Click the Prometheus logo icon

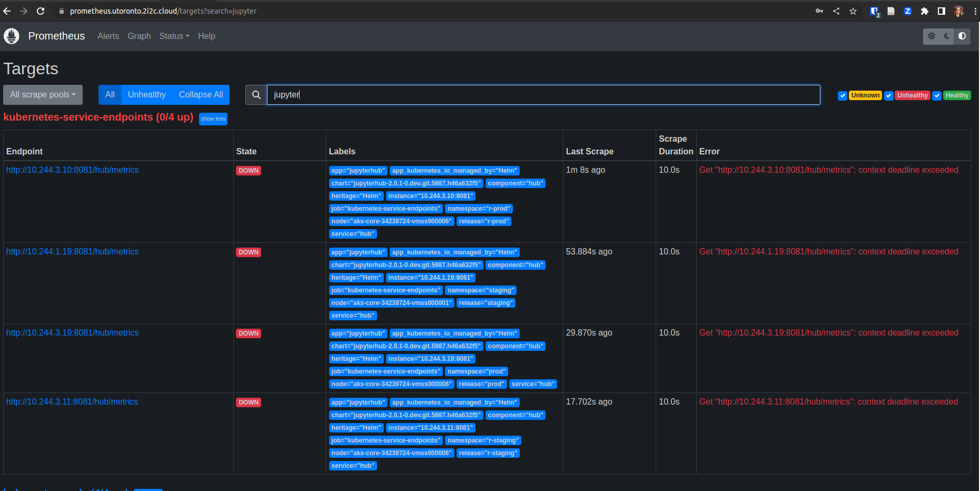coord(11,36)
